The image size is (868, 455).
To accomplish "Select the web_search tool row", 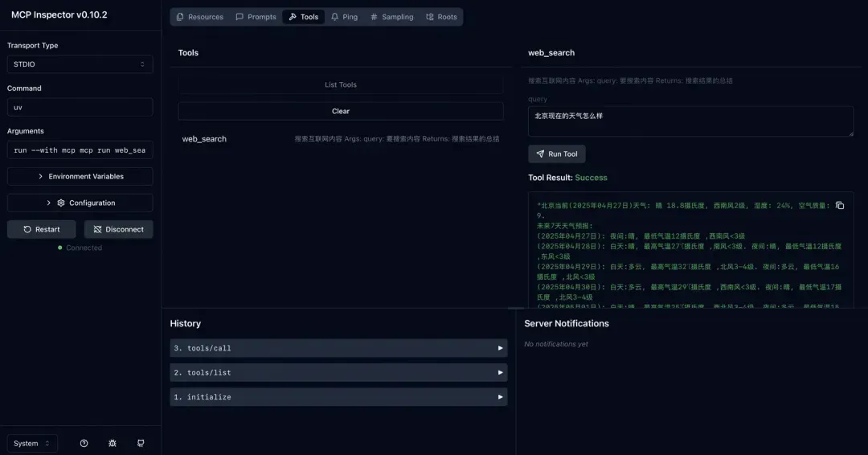I will (341, 139).
